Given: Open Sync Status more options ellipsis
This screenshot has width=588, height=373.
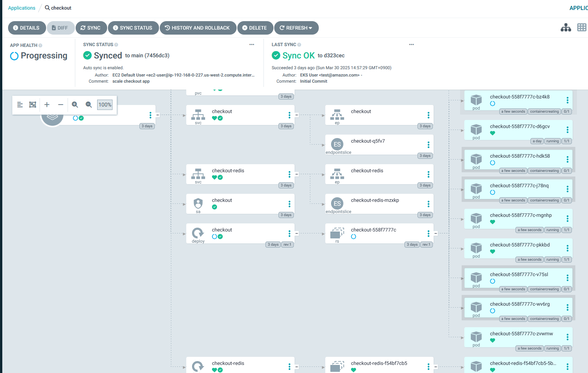Looking at the screenshot, I should click(252, 45).
